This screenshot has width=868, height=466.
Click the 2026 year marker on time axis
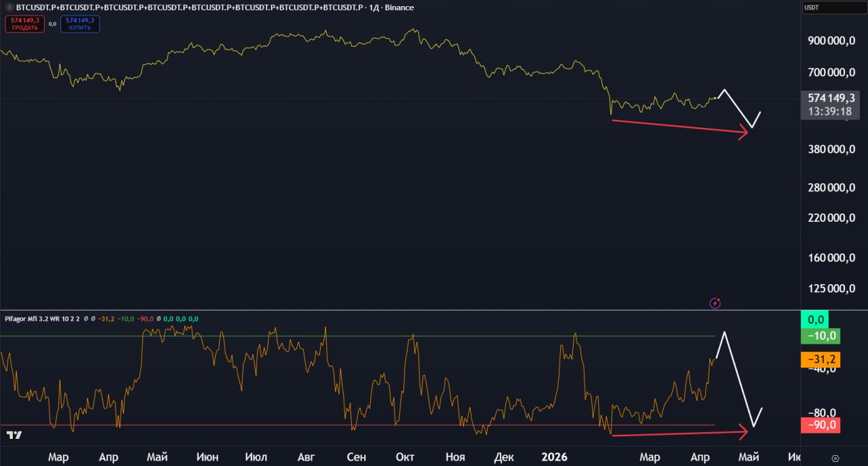554,457
